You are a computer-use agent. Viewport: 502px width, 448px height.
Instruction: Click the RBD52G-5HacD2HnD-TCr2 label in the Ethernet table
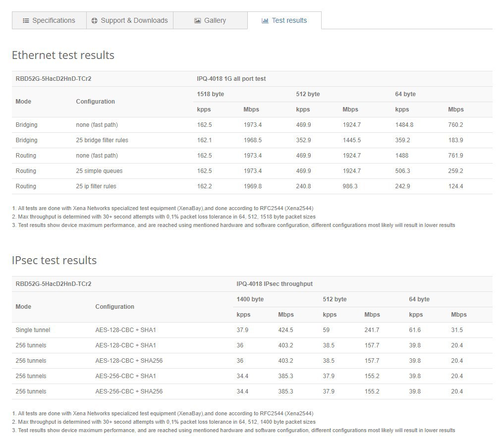54,79
